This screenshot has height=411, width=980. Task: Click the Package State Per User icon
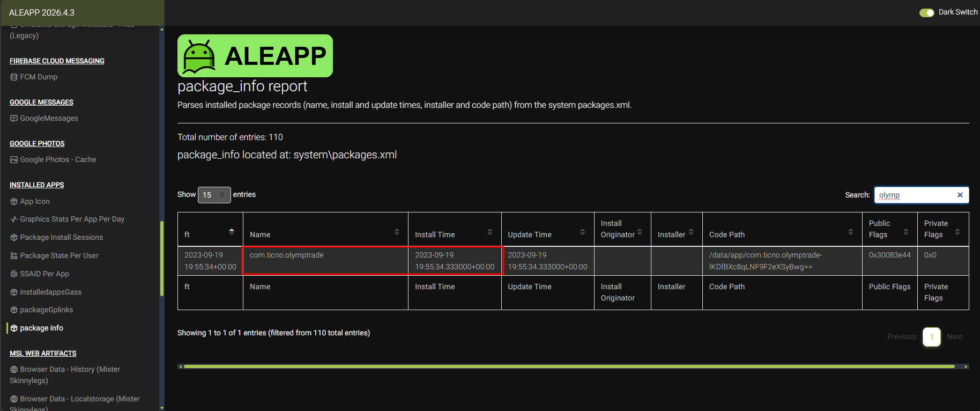pos(14,255)
